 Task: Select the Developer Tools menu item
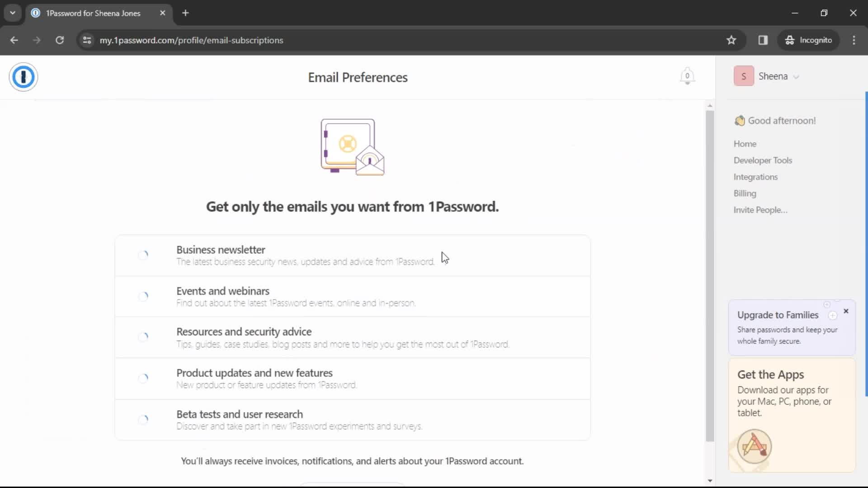click(763, 160)
